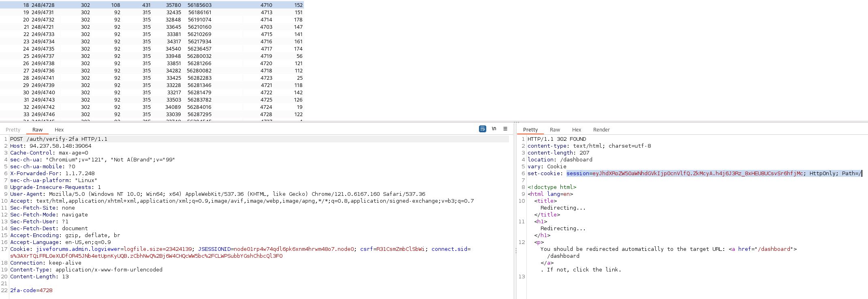Screen dimensions: 868x299
Task: Open the request Hex tab
Action: [x=59, y=129]
